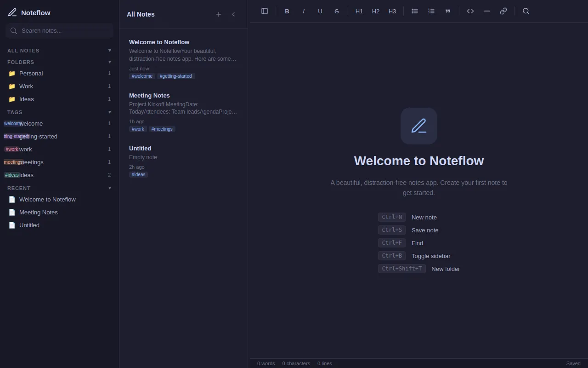Filter by the getting-started tag in sidebar
The height and width of the screenshot is (368, 588).
tap(59, 136)
